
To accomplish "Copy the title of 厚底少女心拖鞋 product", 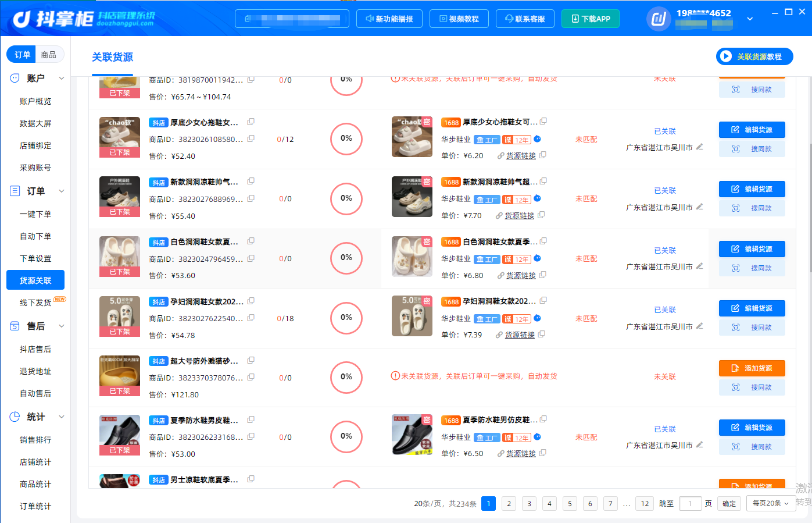I will click(251, 122).
